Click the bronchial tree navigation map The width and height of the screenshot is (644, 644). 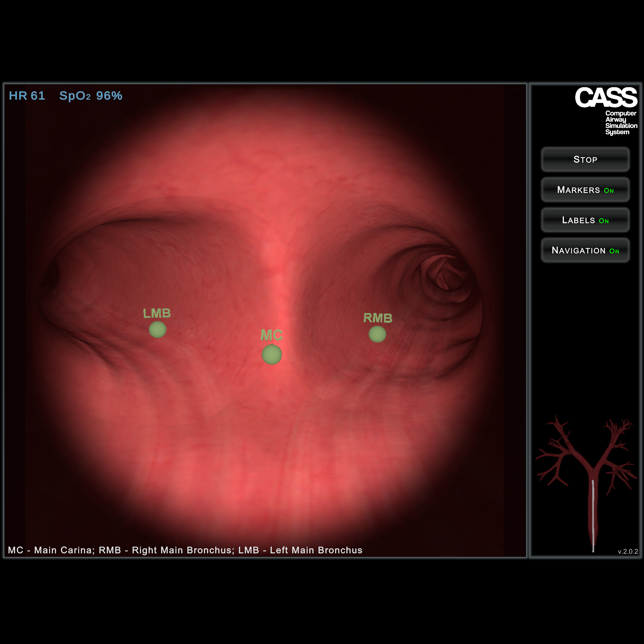click(x=587, y=467)
